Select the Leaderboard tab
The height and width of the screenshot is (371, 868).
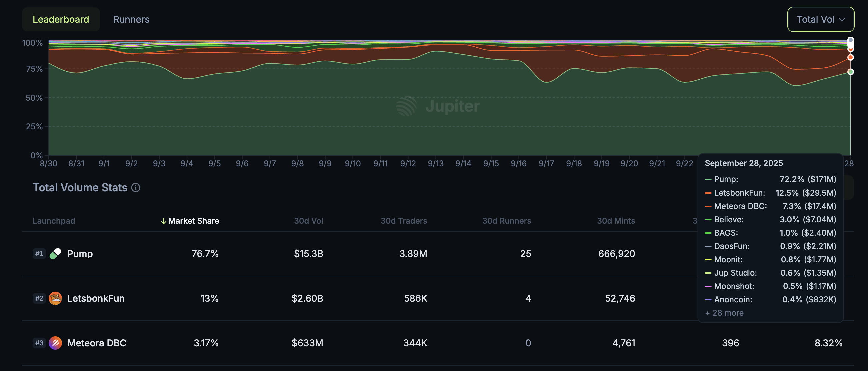pyautogui.click(x=61, y=19)
